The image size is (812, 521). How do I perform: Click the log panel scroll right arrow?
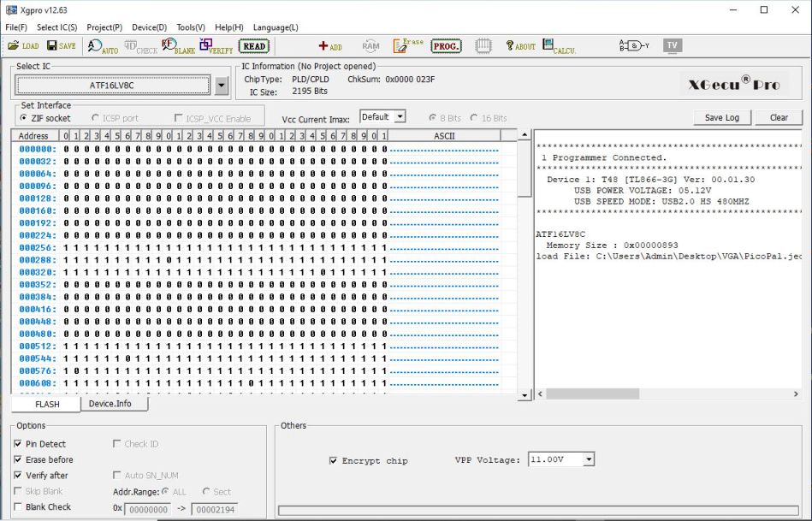coord(796,394)
